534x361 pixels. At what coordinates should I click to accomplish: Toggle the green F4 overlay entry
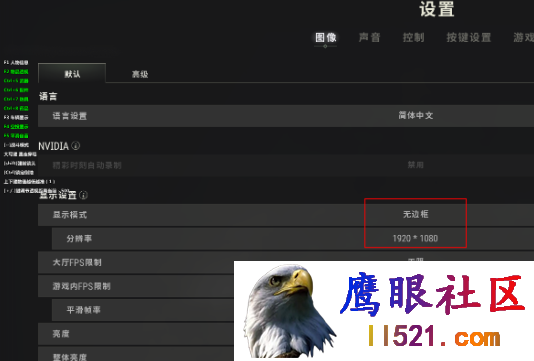[16, 127]
